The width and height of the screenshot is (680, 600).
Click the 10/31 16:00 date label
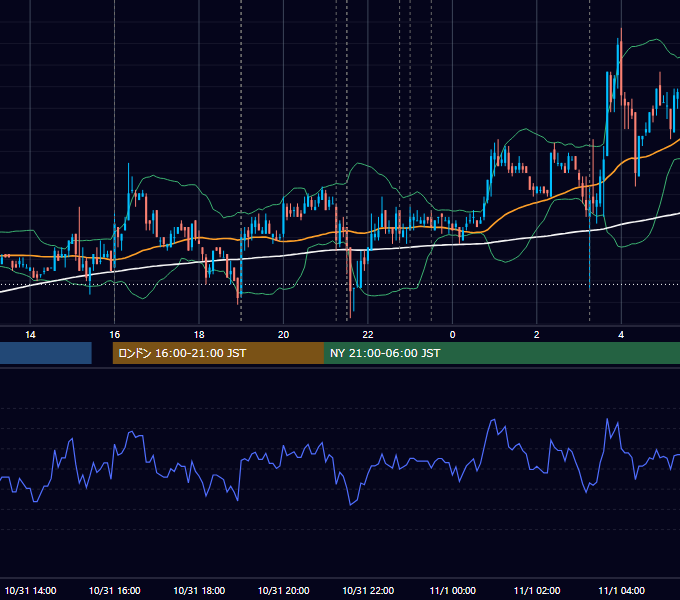click(114, 591)
